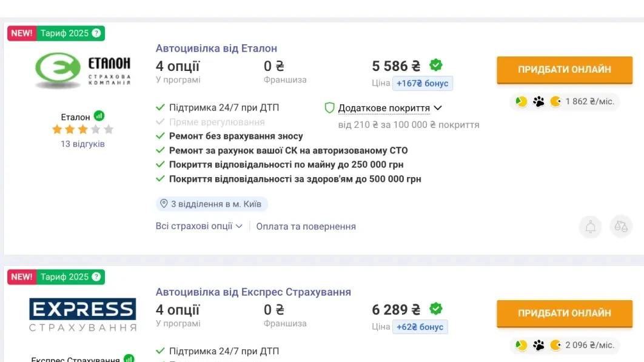Screen dimensions: 644x362
Task: Open Автоцивілка від Експрес Страхування link
Action: click(253, 292)
